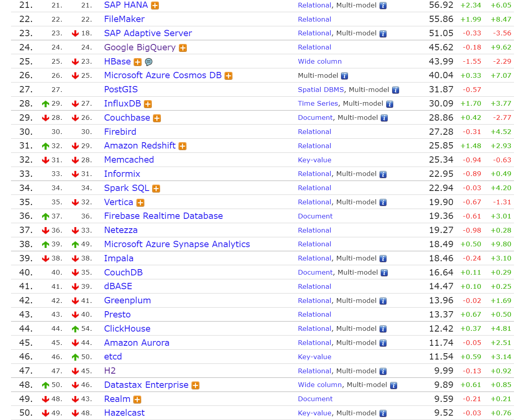Click the multi-model info icon in InfluxDB row

click(390, 104)
